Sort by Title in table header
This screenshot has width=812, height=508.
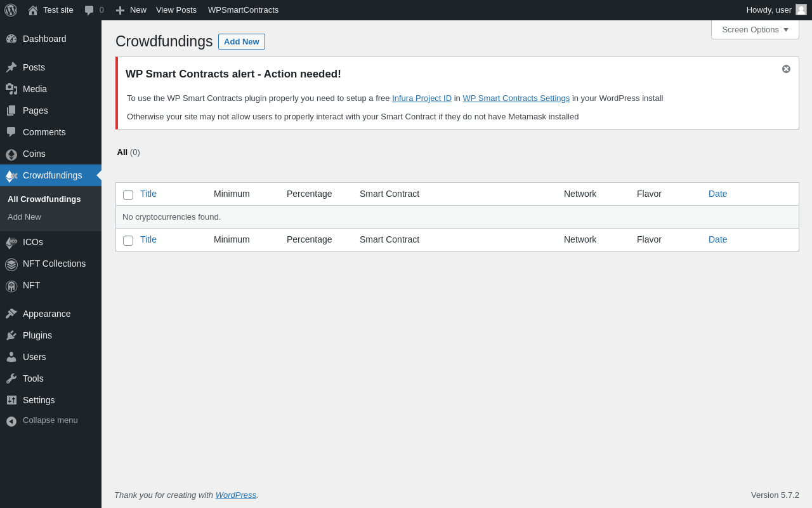point(148,194)
